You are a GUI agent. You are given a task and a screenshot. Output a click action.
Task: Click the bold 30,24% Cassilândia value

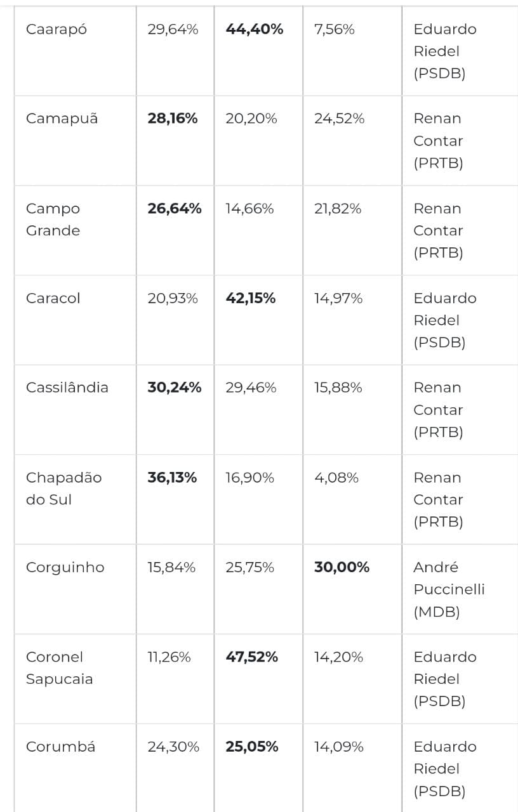pyautogui.click(x=175, y=388)
